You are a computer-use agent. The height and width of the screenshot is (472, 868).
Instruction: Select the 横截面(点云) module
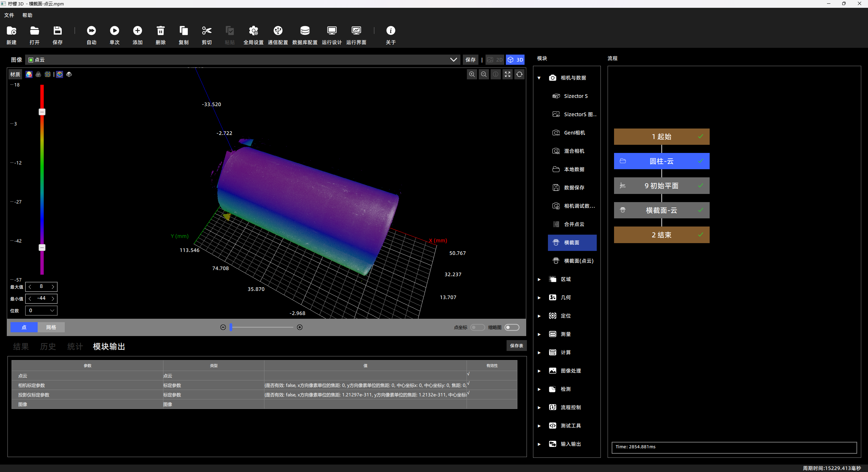(572, 261)
